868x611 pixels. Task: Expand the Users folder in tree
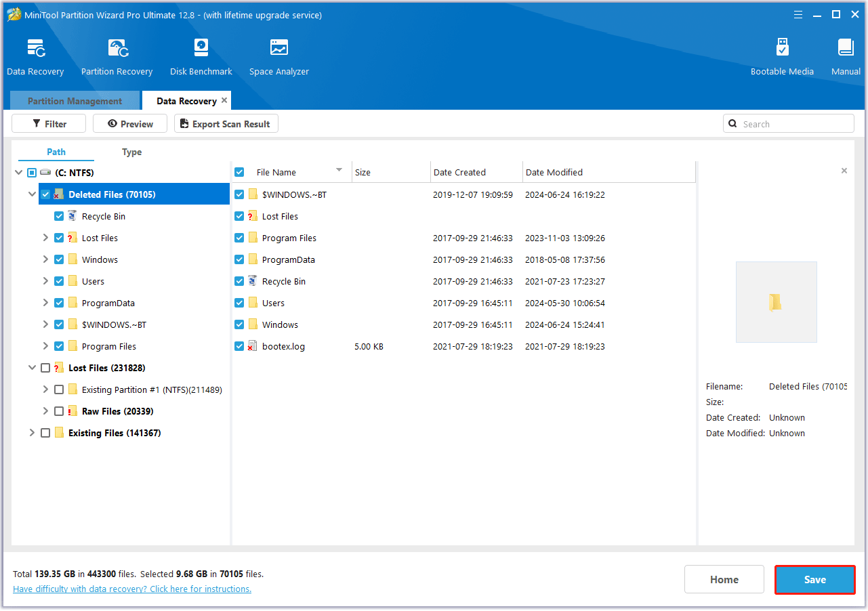(45, 281)
